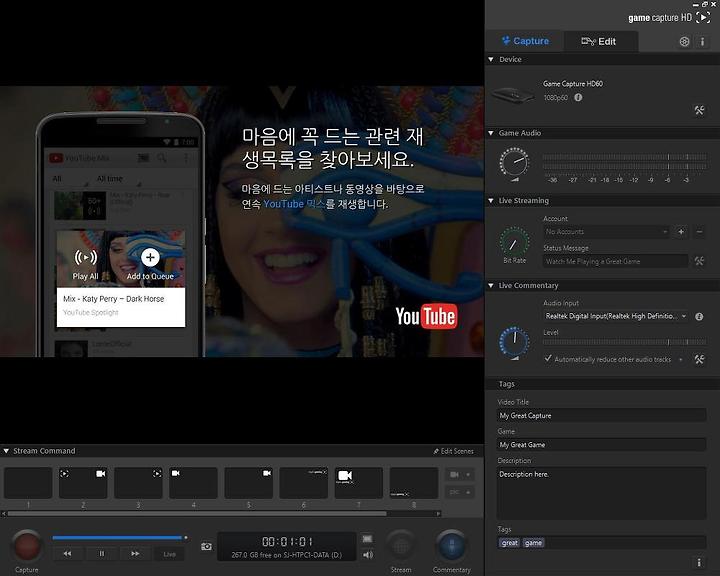Open Live Streaming settings tools icon
The height and width of the screenshot is (576, 720).
pyautogui.click(x=699, y=261)
